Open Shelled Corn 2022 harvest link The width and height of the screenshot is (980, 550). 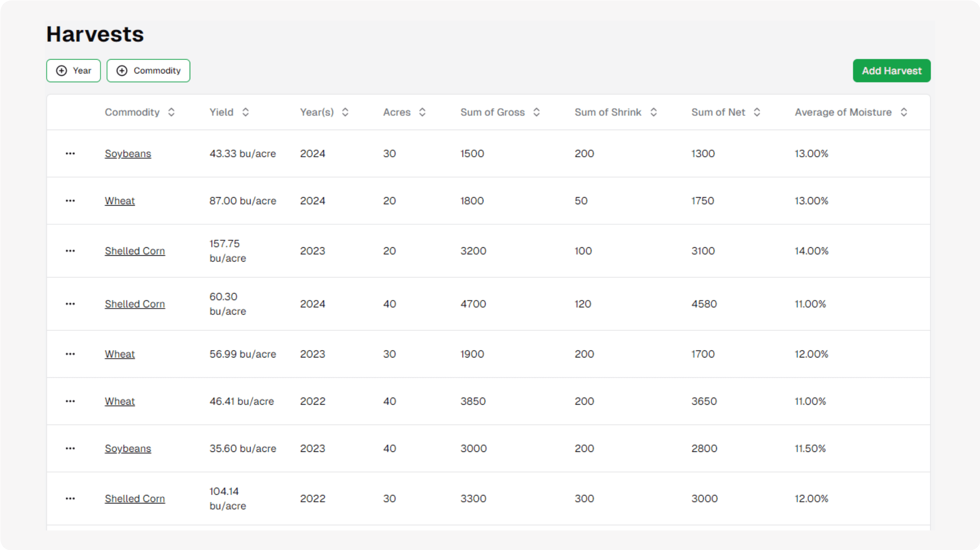pyautogui.click(x=135, y=499)
